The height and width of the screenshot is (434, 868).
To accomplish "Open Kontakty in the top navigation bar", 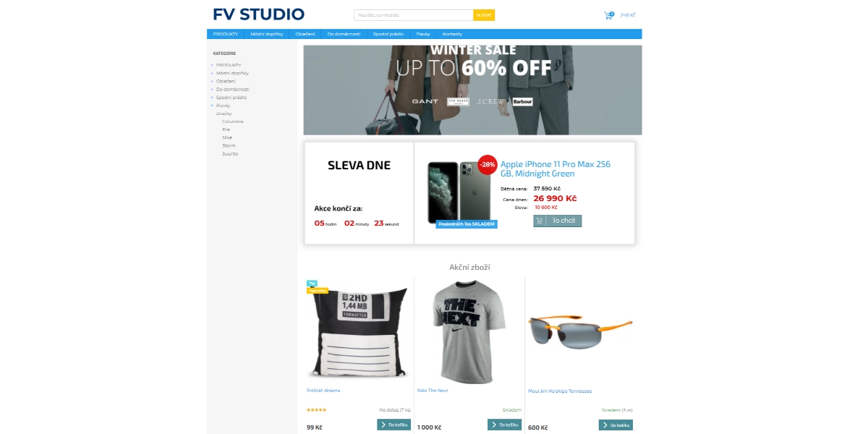I will pyautogui.click(x=452, y=34).
